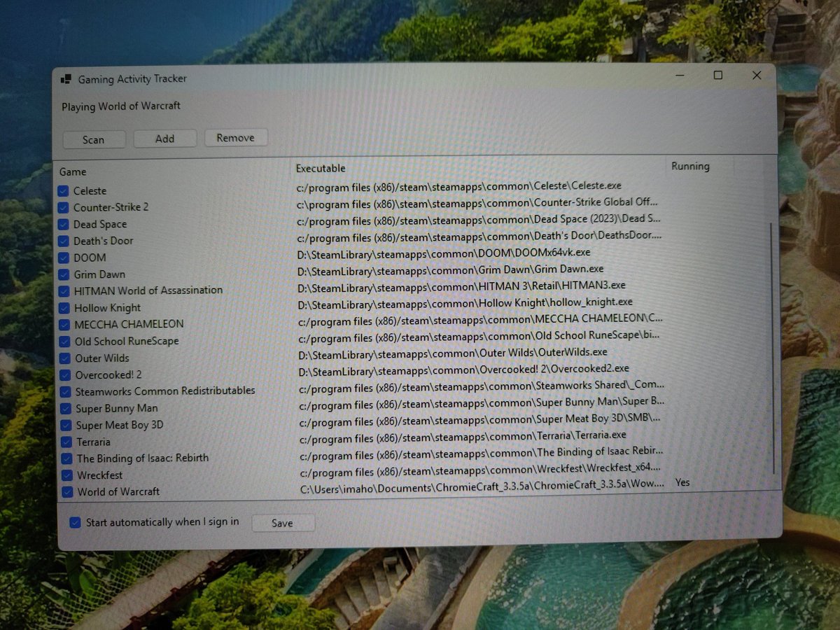Uncheck Steamworks Common Redistributables checkbox
Viewport: 840px width, 630px height.
point(66,391)
